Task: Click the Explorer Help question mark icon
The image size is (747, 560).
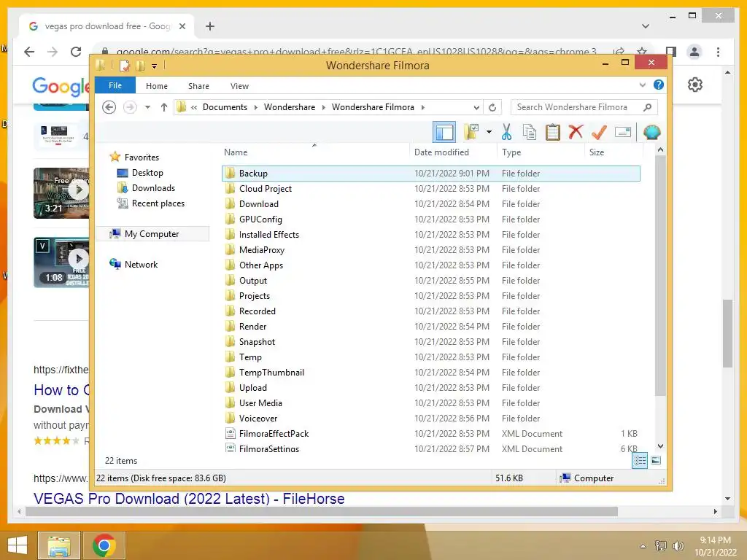Action: tap(659, 85)
